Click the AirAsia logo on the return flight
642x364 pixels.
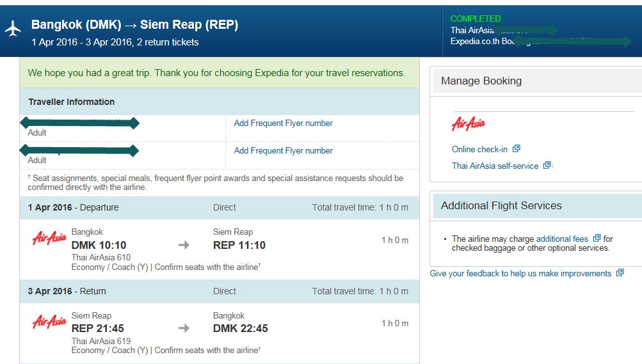[49, 322]
